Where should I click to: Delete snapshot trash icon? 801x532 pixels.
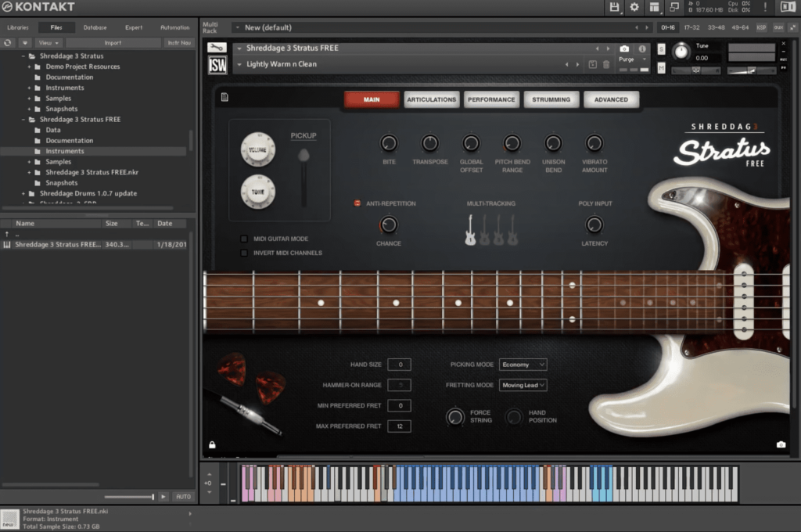[606, 64]
